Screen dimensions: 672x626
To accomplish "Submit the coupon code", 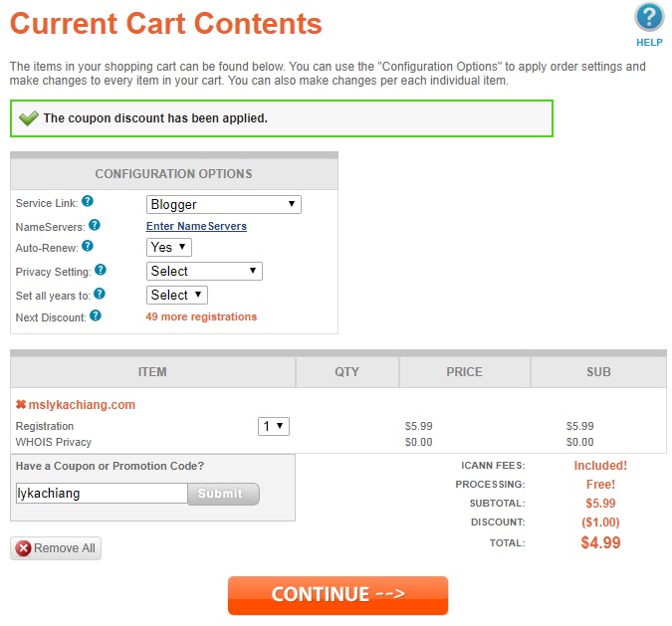I will pos(223,494).
